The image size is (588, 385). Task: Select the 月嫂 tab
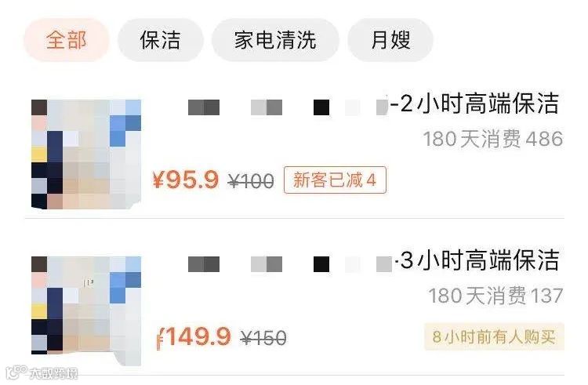click(x=390, y=40)
